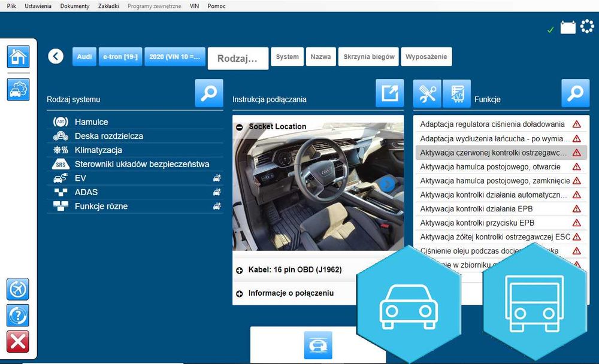Image resolution: width=599 pixels, height=364 pixels.
Task: Click the socket location interior photo
Action: click(x=318, y=187)
